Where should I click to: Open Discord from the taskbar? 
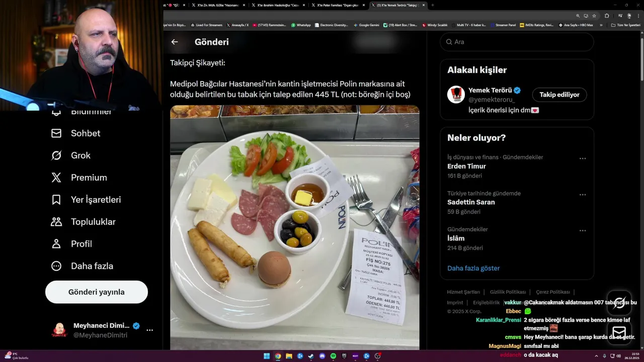pyautogui.click(x=322, y=356)
